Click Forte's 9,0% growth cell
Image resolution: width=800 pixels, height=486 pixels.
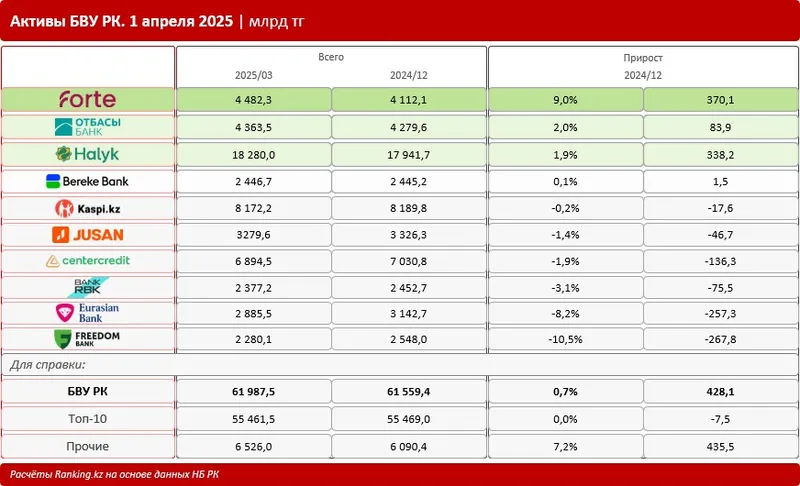(565, 99)
